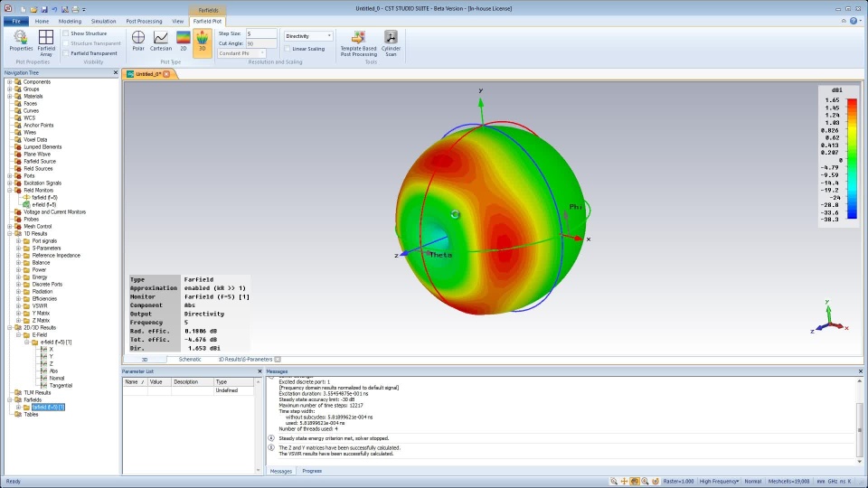
Task: Collapse the 2D/3D Results tree node
Action: tap(9, 327)
